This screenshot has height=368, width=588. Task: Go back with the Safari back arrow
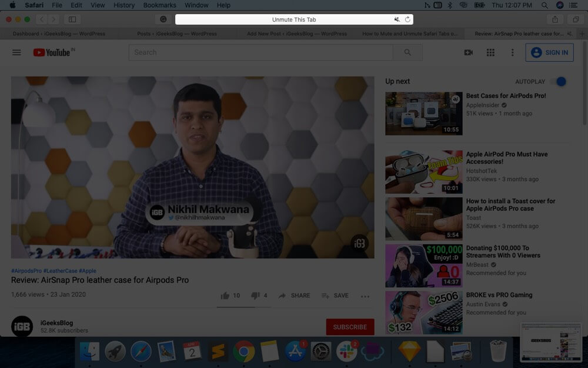42,19
